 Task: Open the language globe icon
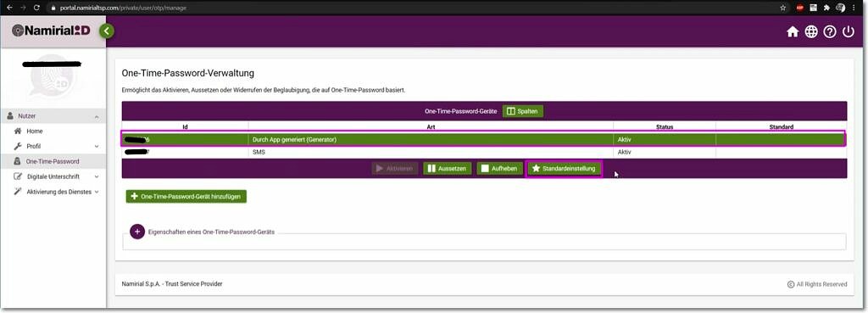coord(811,32)
